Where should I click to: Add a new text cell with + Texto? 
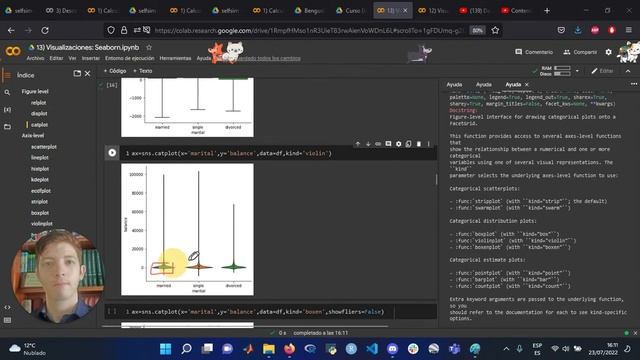click(x=142, y=71)
